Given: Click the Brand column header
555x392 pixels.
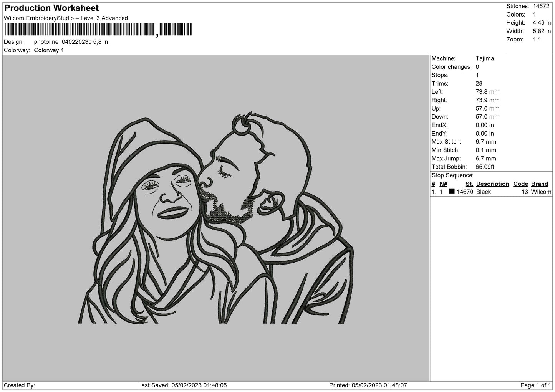Looking at the screenshot, I should pos(539,184).
